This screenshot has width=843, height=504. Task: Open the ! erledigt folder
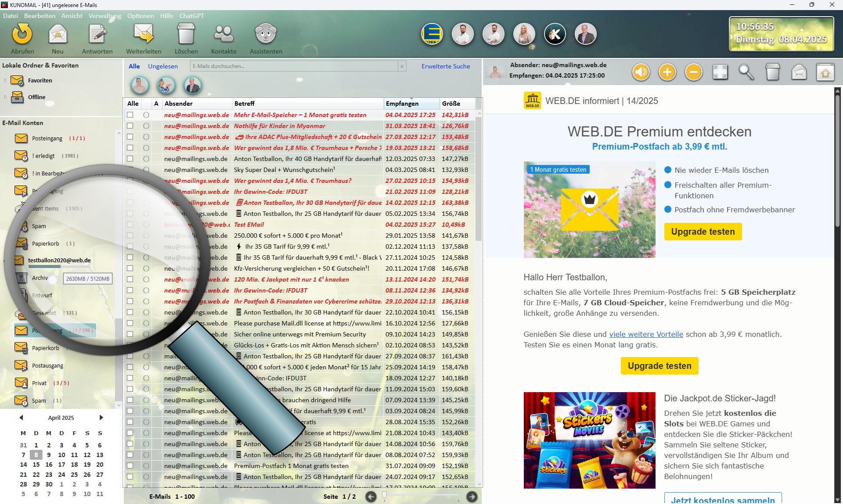pyautogui.click(x=46, y=156)
